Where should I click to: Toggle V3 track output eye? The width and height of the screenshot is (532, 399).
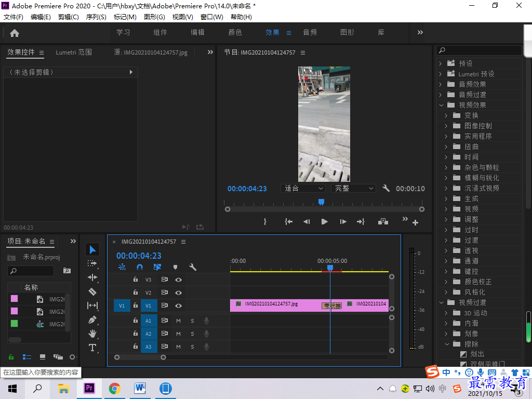pyautogui.click(x=179, y=280)
